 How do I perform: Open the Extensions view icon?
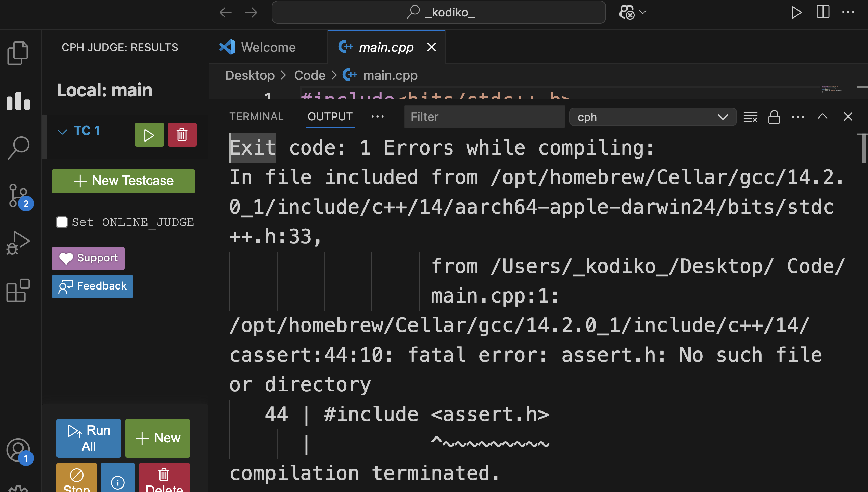coord(18,290)
